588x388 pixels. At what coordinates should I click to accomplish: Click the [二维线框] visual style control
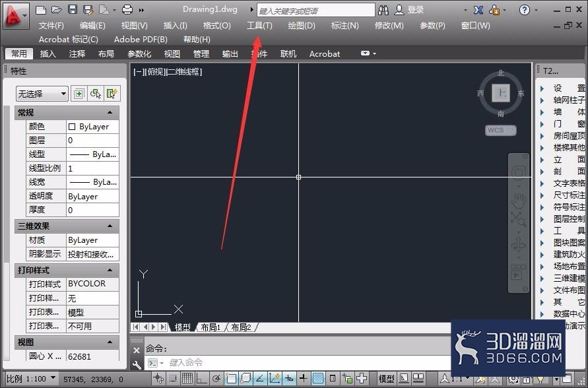click(x=184, y=72)
